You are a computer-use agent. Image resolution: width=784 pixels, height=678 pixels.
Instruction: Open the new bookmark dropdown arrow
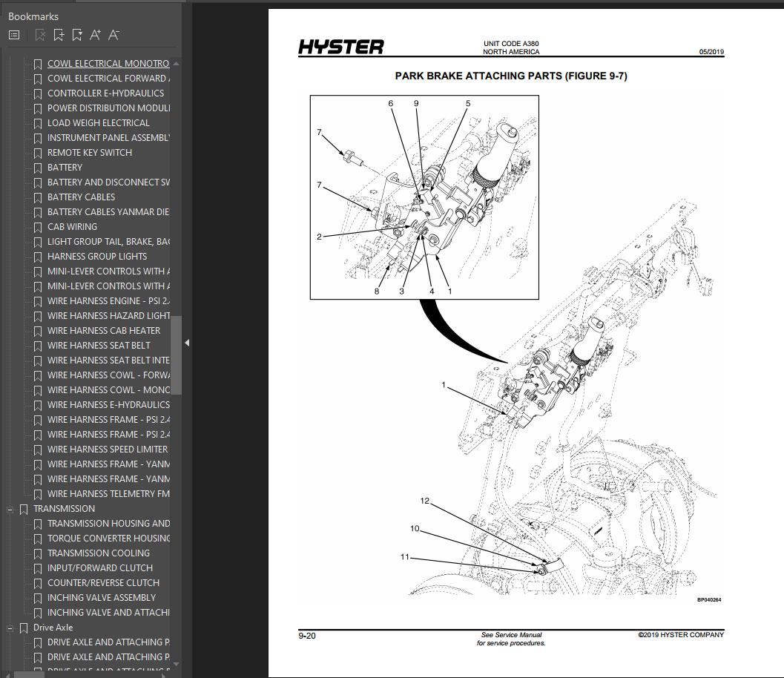point(76,35)
